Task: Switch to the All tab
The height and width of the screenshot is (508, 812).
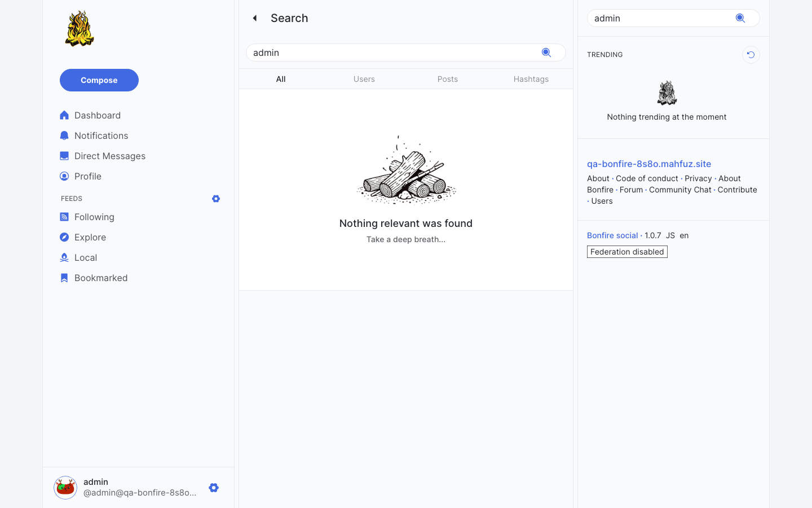Action: [x=281, y=79]
